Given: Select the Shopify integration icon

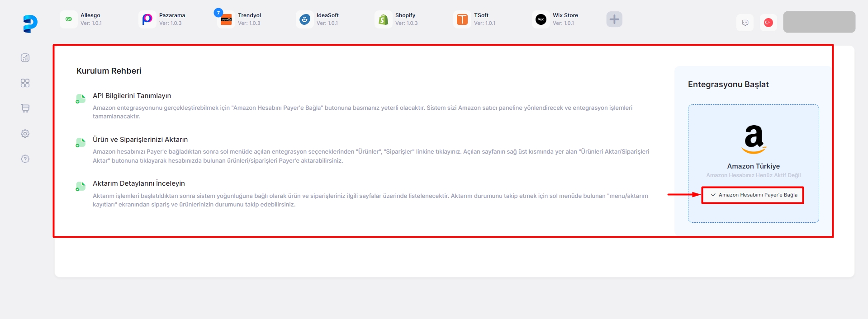Looking at the screenshot, I should pyautogui.click(x=384, y=19).
